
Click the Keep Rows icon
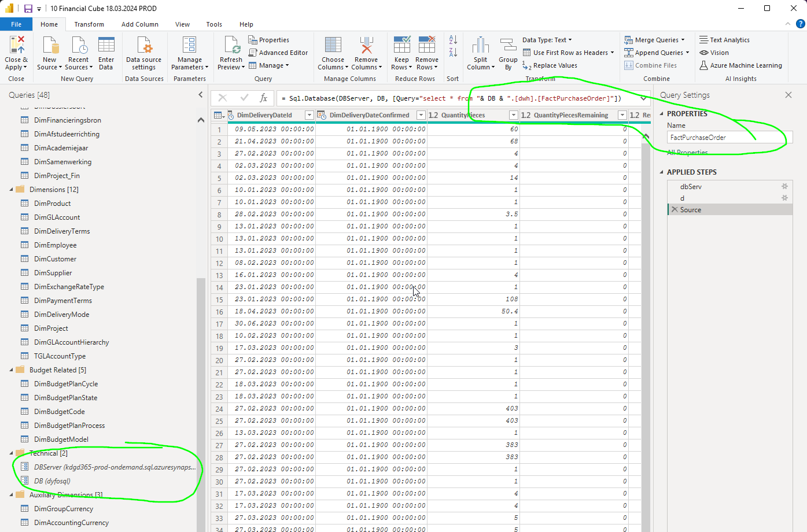tap(401, 45)
